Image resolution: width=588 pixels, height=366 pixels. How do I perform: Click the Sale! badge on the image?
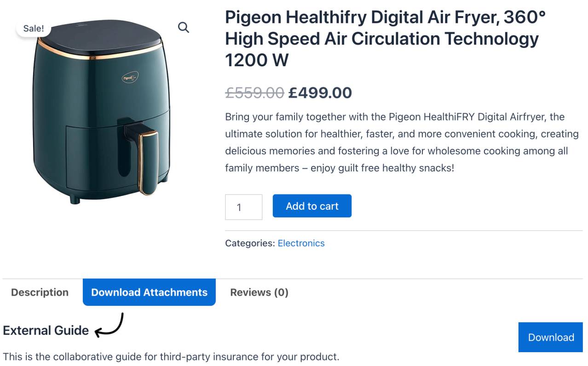tap(34, 29)
